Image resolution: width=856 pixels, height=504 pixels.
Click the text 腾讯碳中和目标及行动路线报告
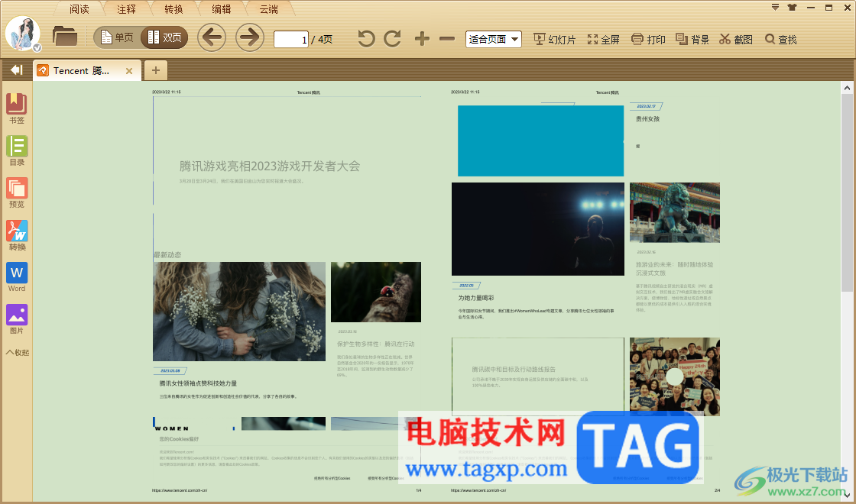(514, 370)
